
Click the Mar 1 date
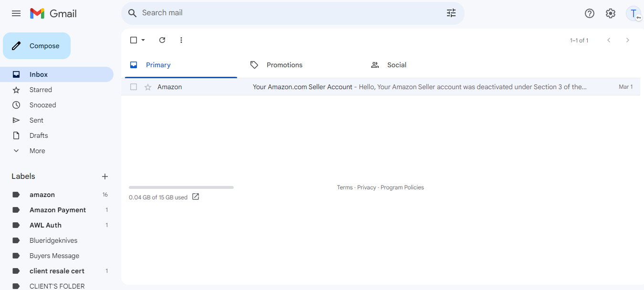point(626,87)
